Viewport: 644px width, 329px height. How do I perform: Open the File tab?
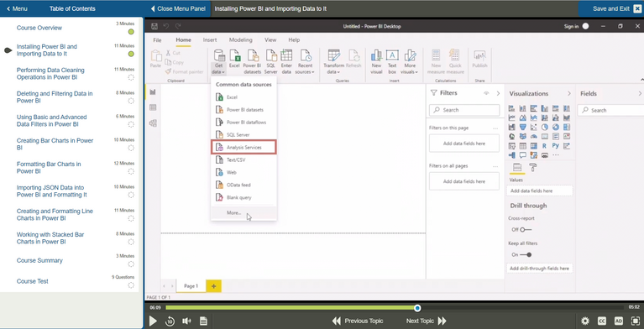pyautogui.click(x=157, y=40)
